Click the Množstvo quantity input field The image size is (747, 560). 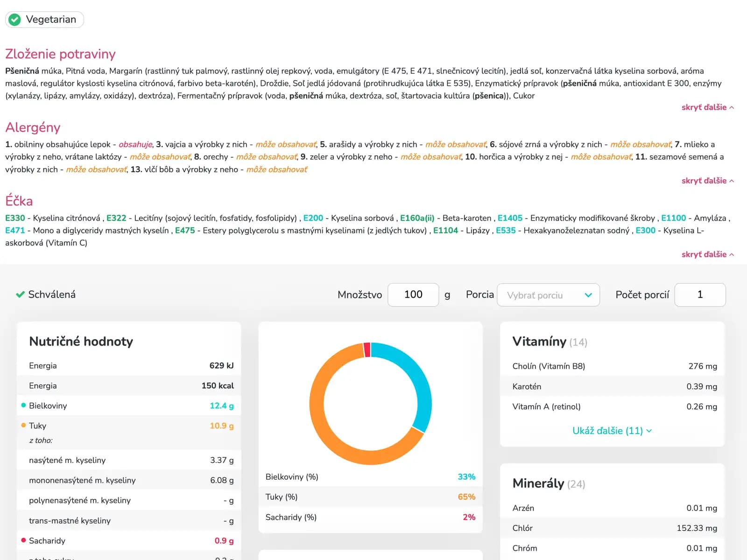413,295
